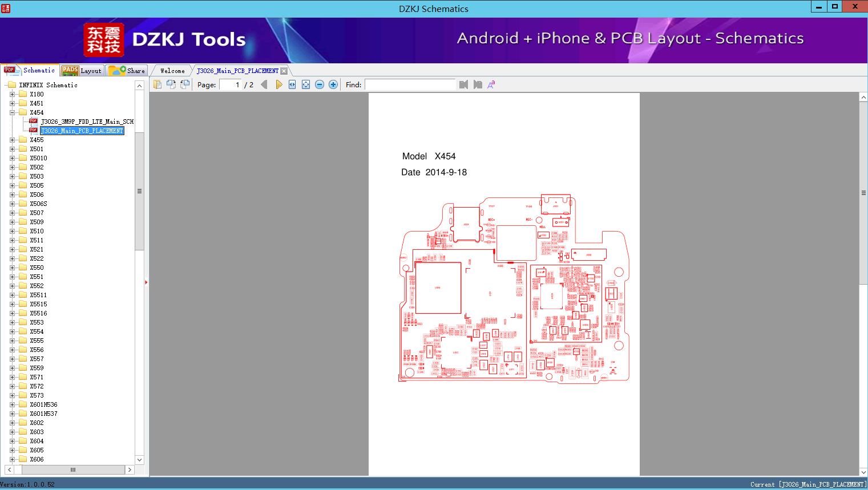This screenshot has width=868, height=490.
Task: Open the Share tab
Action: click(127, 71)
